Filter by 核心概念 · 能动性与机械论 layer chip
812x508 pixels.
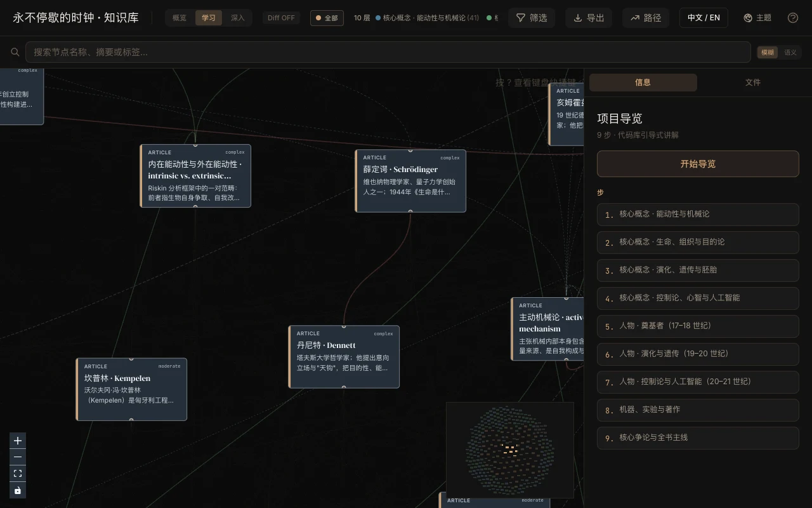coord(428,18)
